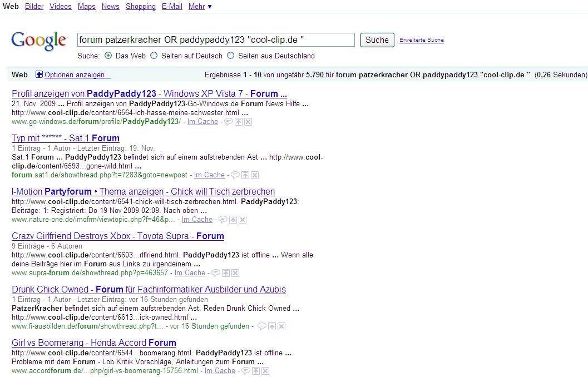This screenshot has width=588, height=377.
Task: Expand 'Optionen anzeigen...' panel
Action: (x=77, y=75)
